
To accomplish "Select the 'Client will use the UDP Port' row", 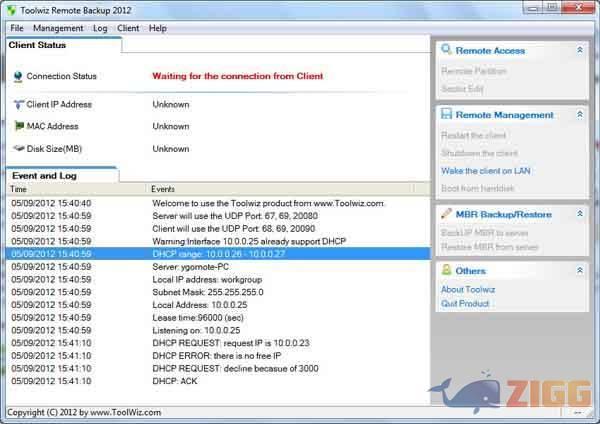I will tap(218, 228).
